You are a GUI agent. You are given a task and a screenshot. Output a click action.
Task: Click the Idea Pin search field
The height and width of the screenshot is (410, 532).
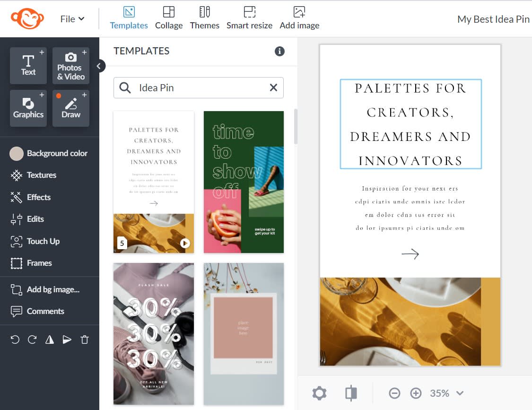pos(199,88)
